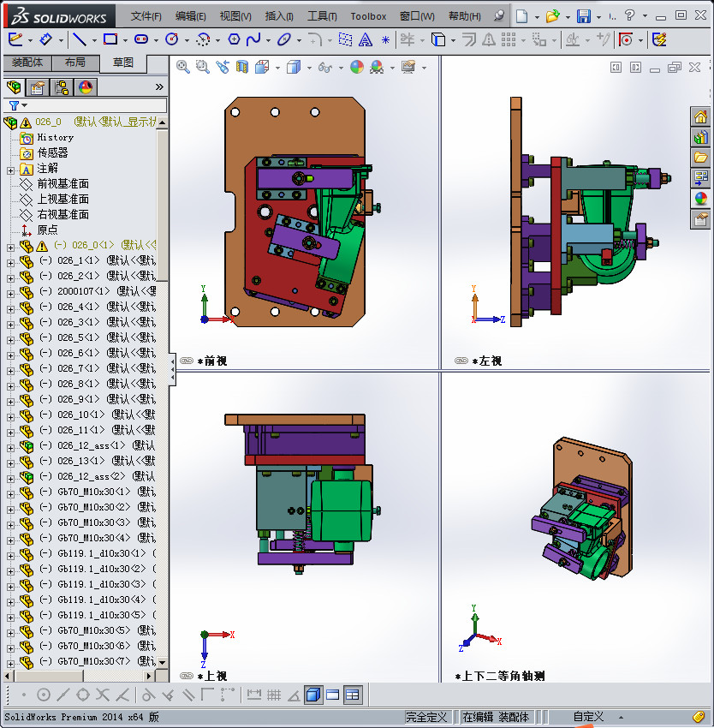Collapse the left panel with double-arrow chevron

158,86
